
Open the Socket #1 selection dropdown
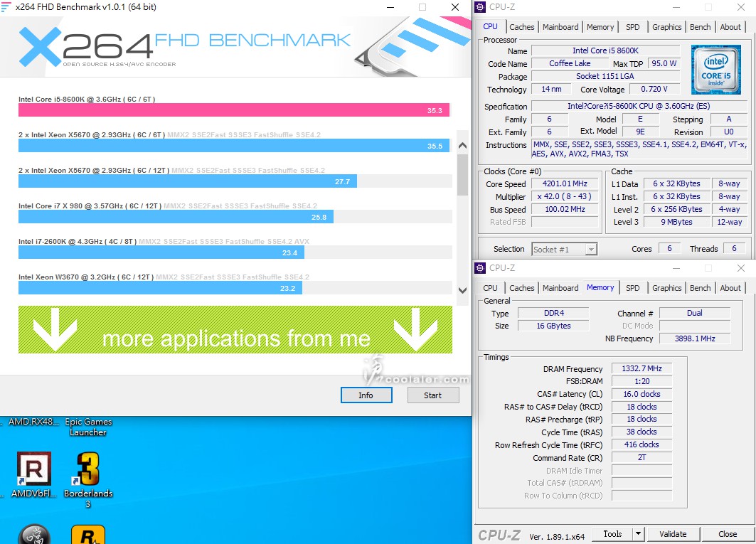(x=564, y=250)
